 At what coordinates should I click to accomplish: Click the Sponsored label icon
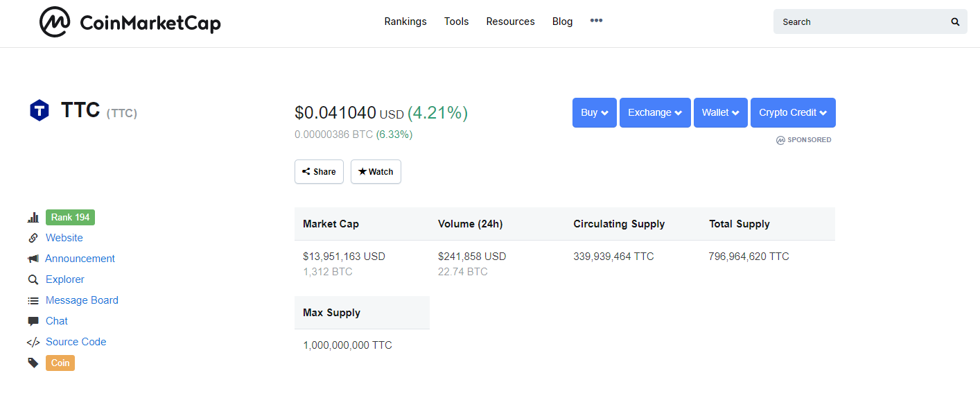tap(781, 140)
